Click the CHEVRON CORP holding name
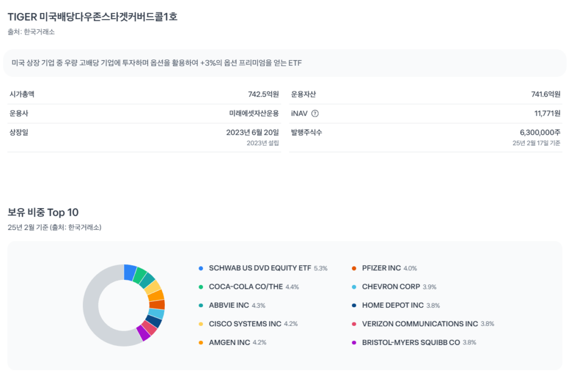 [x=391, y=287]
